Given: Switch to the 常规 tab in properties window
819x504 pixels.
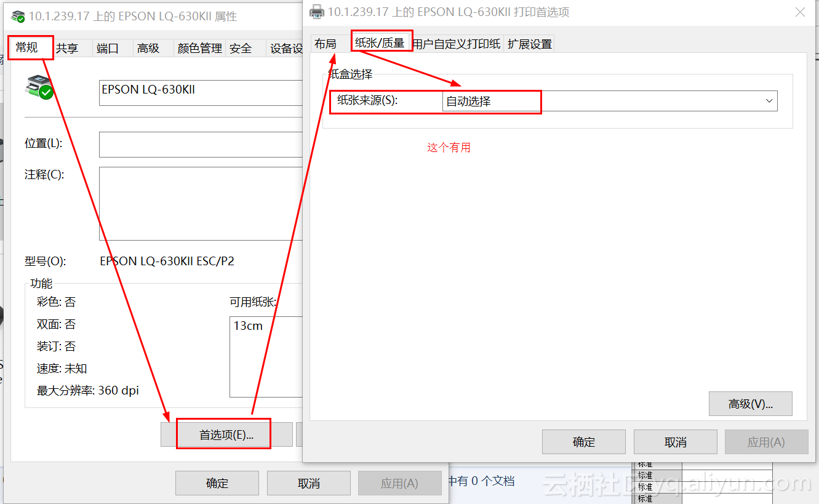Looking at the screenshot, I should (x=27, y=48).
